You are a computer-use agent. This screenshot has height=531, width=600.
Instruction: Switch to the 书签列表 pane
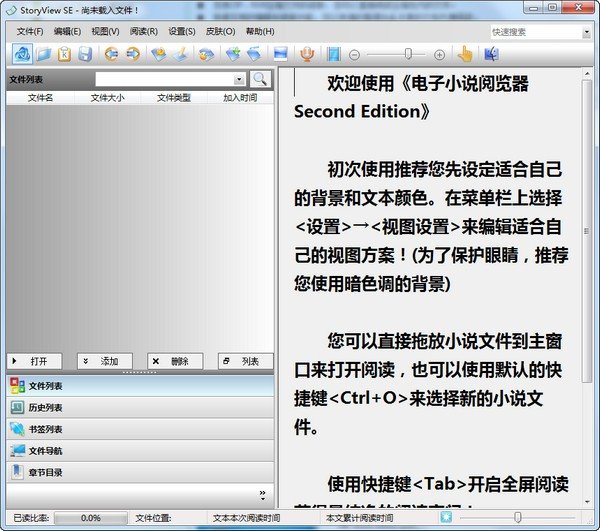click(x=140, y=429)
